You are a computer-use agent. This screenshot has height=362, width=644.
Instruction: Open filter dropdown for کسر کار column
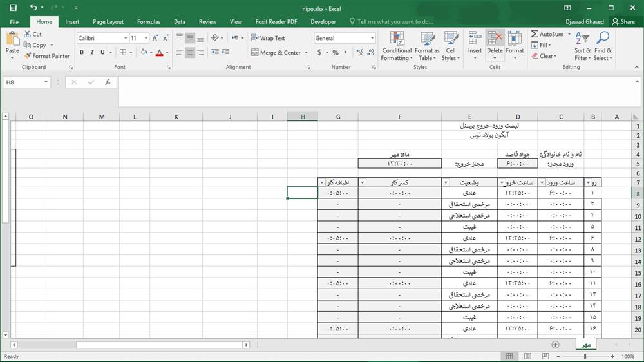(362, 182)
